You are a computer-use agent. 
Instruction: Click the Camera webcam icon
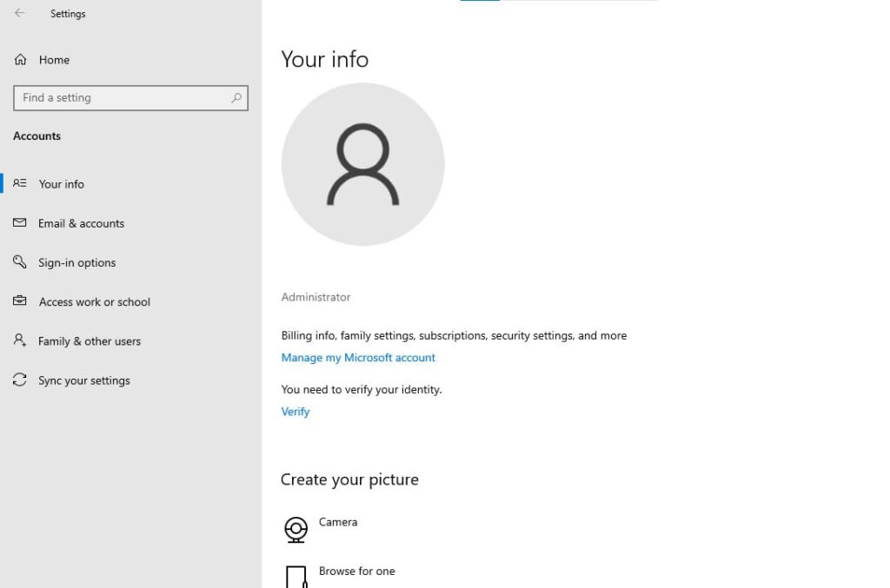(296, 529)
